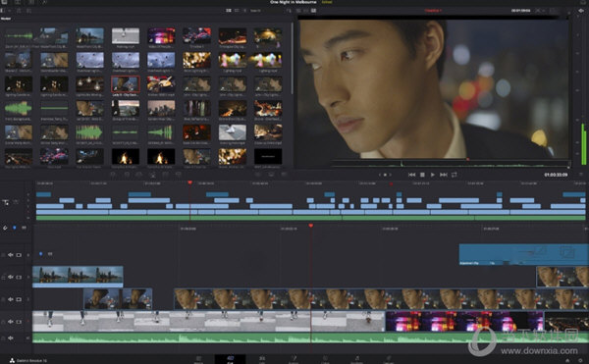Disable video on the city skyline clip's track
The width and height of the screenshot is (589, 364).
(x=19, y=277)
